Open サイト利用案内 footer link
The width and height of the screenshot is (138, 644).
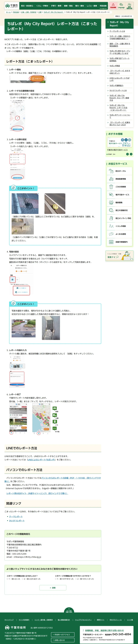click(24, 620)
